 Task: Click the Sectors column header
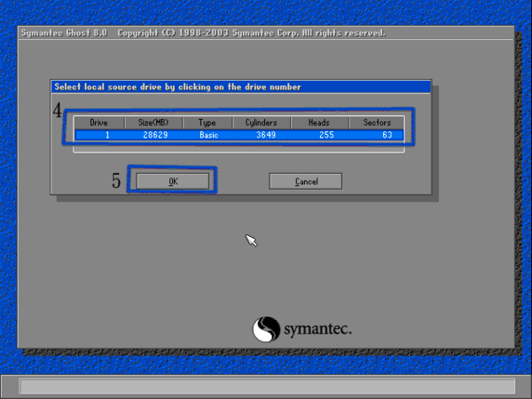tap(377, 122)
